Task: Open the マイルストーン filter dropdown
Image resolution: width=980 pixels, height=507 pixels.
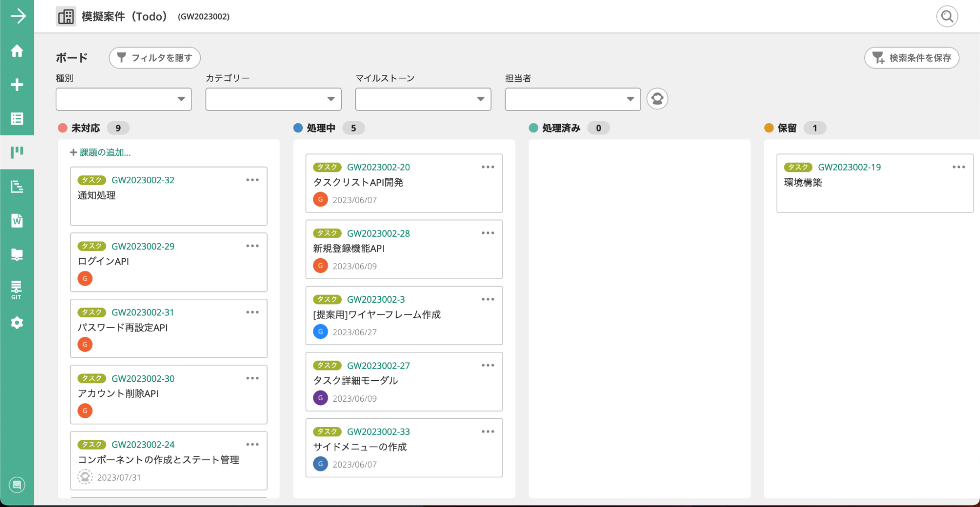Action: click(x=423, y=99)
